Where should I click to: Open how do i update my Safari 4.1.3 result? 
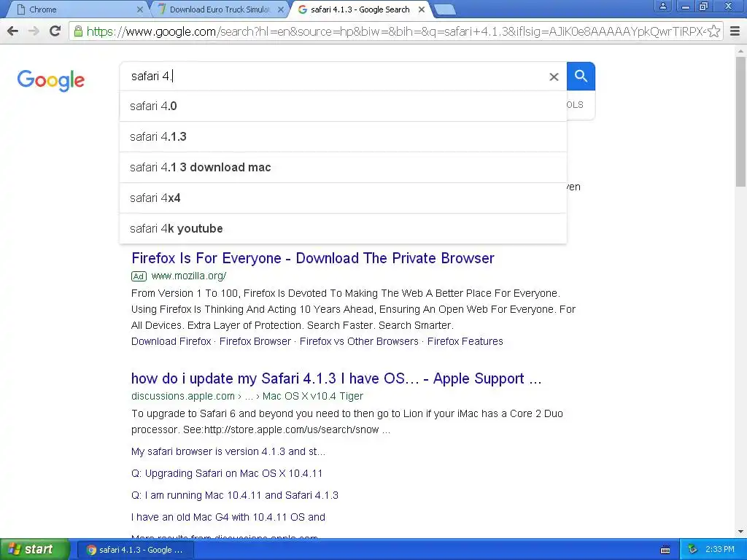[336, 378]
